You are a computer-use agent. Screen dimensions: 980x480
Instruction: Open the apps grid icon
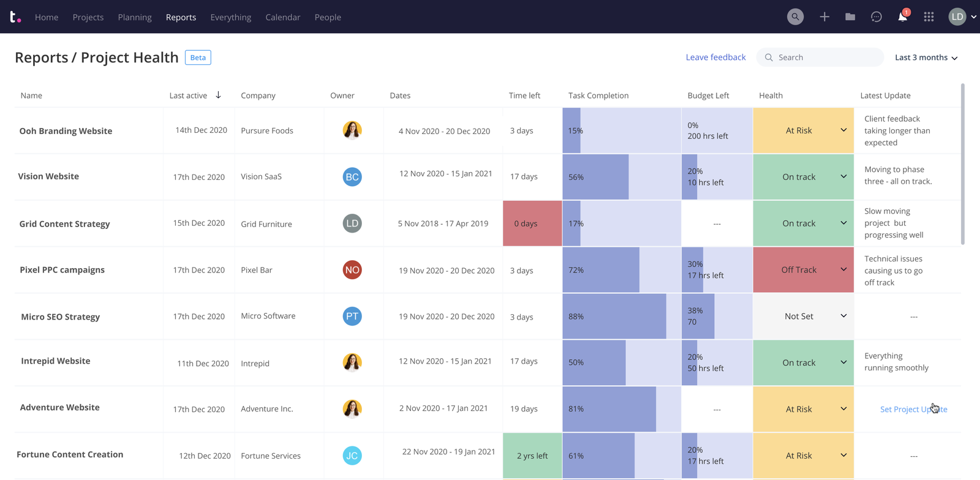[x=929, y=17]
